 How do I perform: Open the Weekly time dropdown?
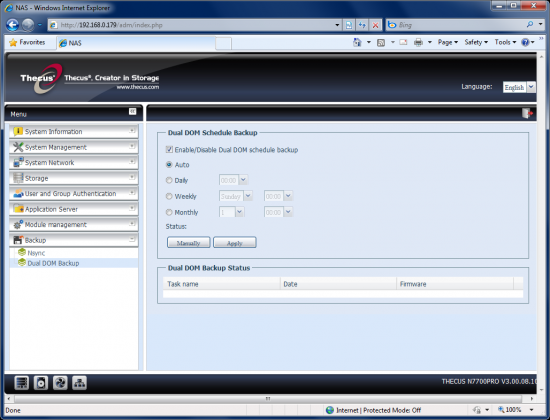point(288,196)
